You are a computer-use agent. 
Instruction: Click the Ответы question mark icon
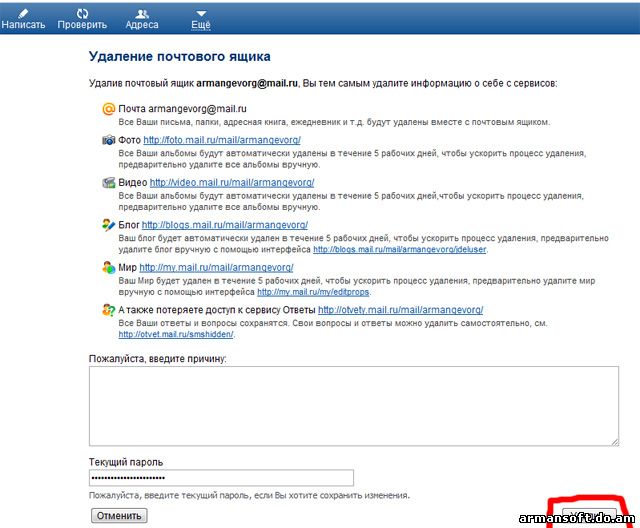point(109,310)
